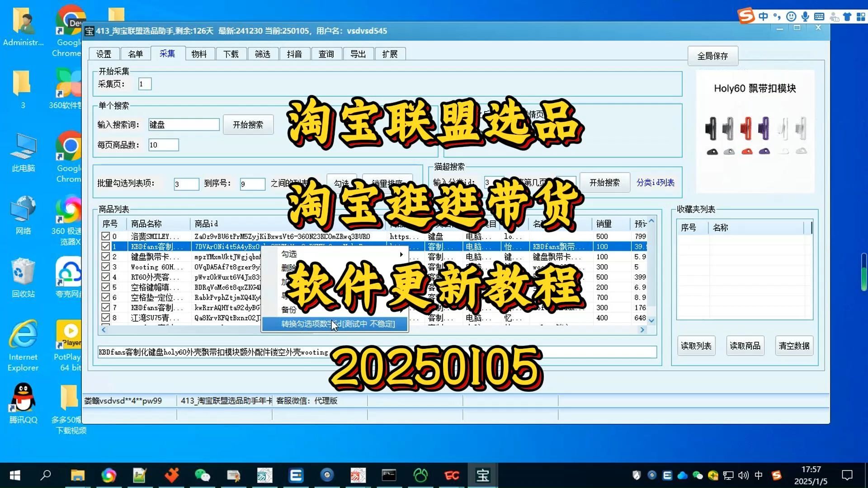Toggle the checkbox for row 5 空格键帽填
The width and height of the screenshot is (868, 488).
tap(105, 287)
